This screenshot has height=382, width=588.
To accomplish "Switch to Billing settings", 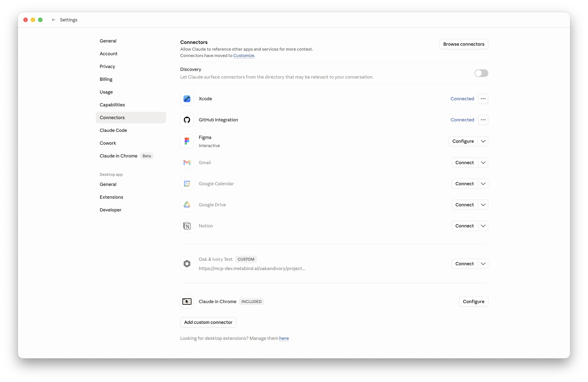I will click(131, 79).
